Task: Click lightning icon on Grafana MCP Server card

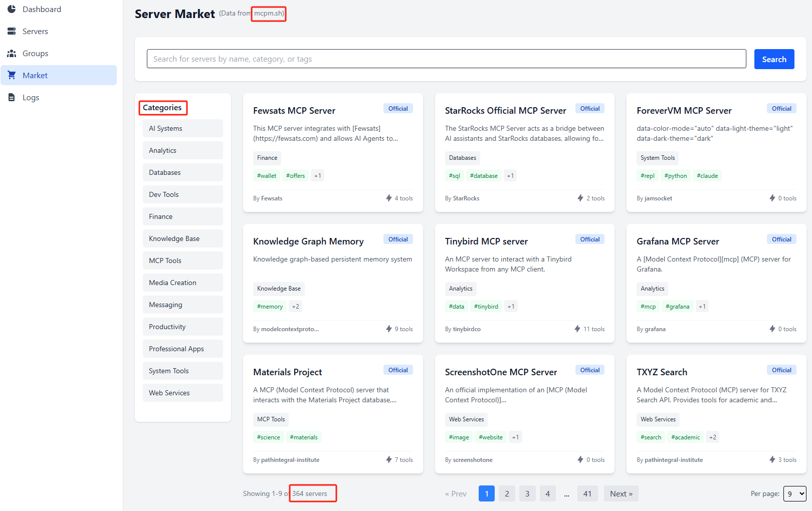Action: [772, 329]
